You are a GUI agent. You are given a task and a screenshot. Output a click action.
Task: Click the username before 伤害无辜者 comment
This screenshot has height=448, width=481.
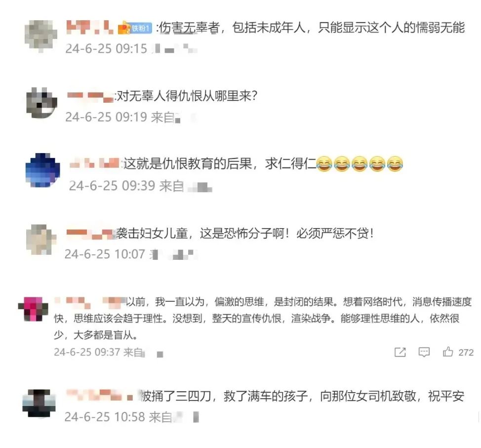[89, 27]
